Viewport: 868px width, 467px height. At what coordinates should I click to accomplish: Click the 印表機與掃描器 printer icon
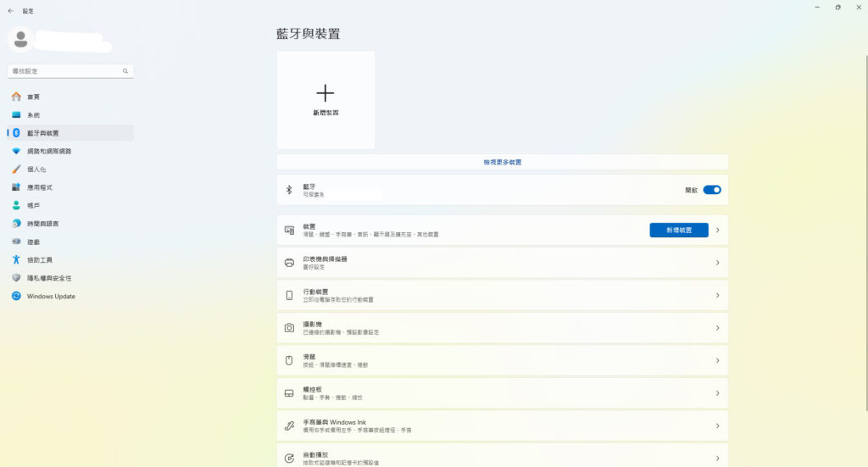289,263
